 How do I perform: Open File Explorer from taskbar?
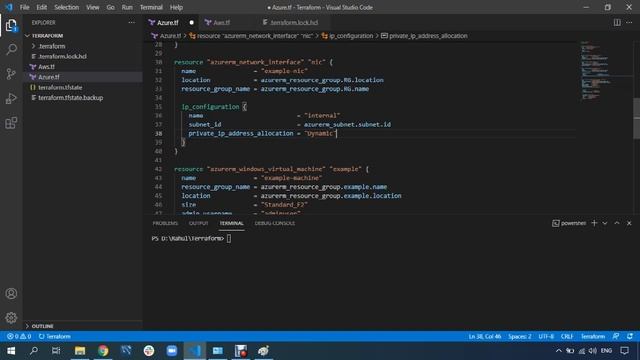point(80,351)
